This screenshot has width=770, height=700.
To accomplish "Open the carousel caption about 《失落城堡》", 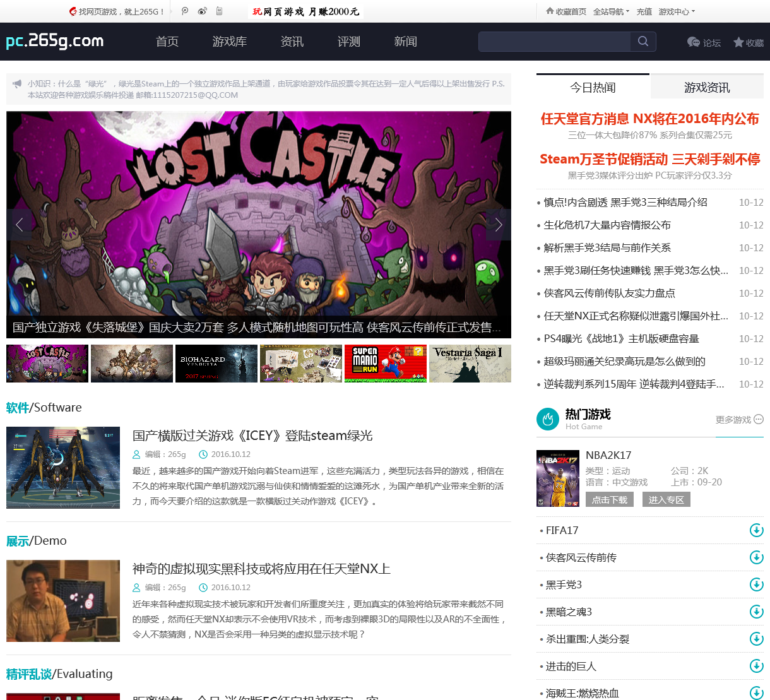I will point(257,328).
